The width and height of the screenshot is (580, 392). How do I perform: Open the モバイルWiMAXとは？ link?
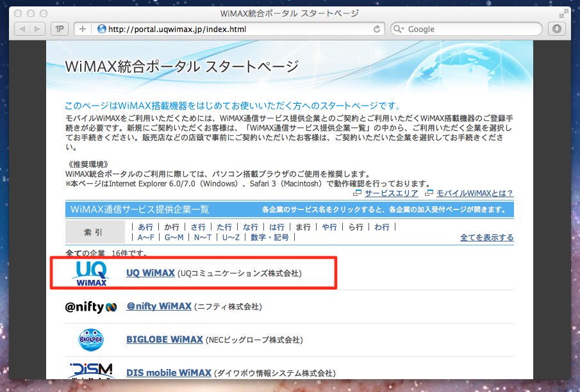click(x=475, y=193)
